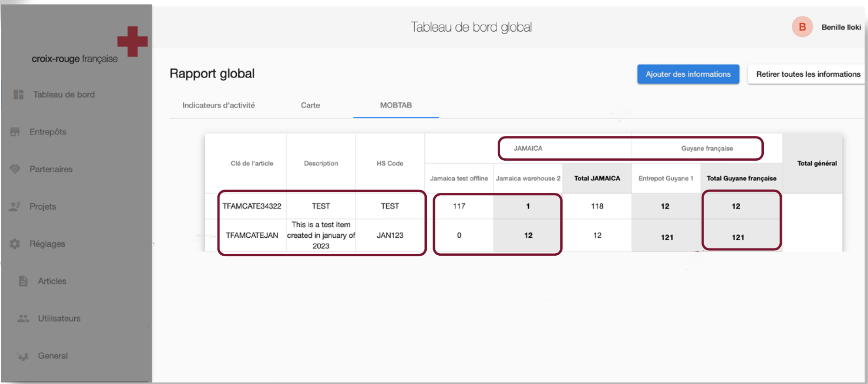Click the Partenaires handshake icon
The width and height of the screenshot is (868, 384).
pyautogui.click(x=15, y=169)
